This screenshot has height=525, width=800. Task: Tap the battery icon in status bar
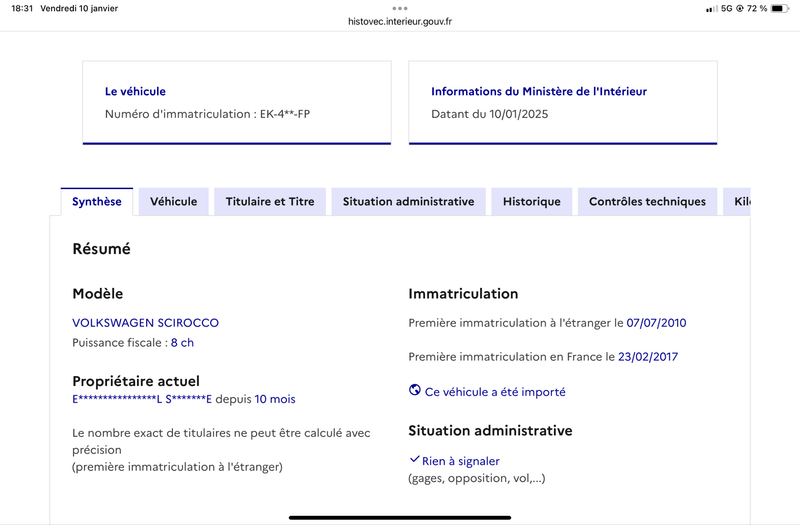point(780,8)
